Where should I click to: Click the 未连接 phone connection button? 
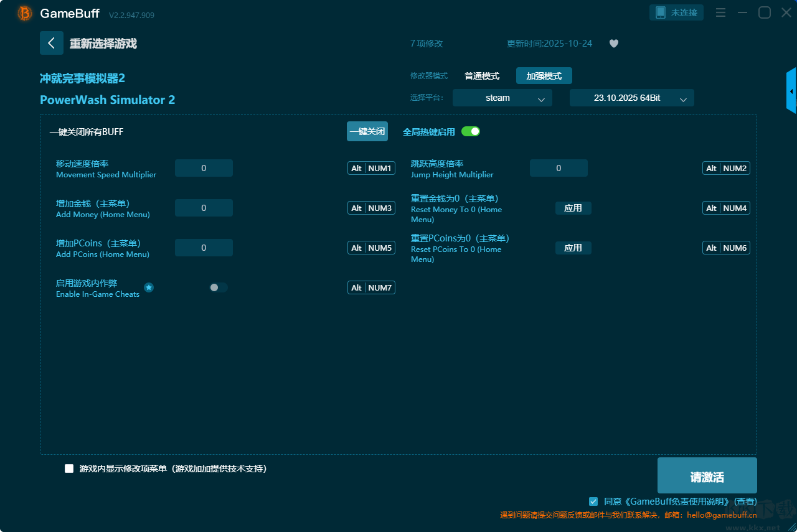(x=677, y=12)
